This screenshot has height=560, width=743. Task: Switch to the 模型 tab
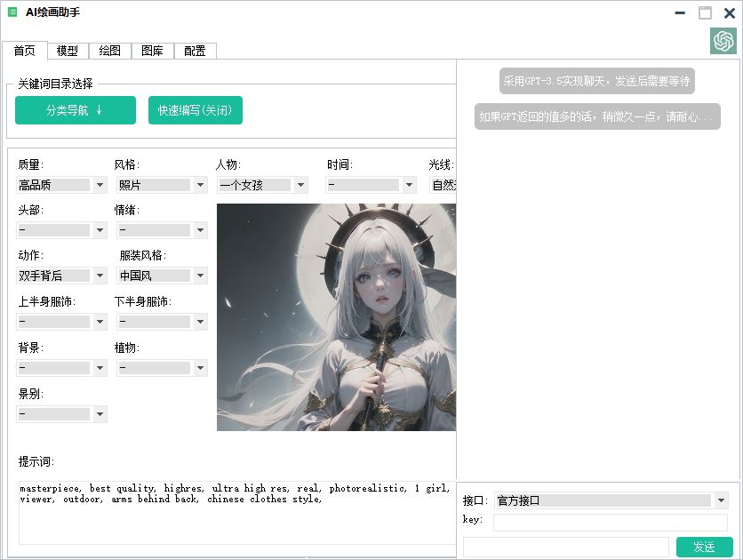(67, 51)
